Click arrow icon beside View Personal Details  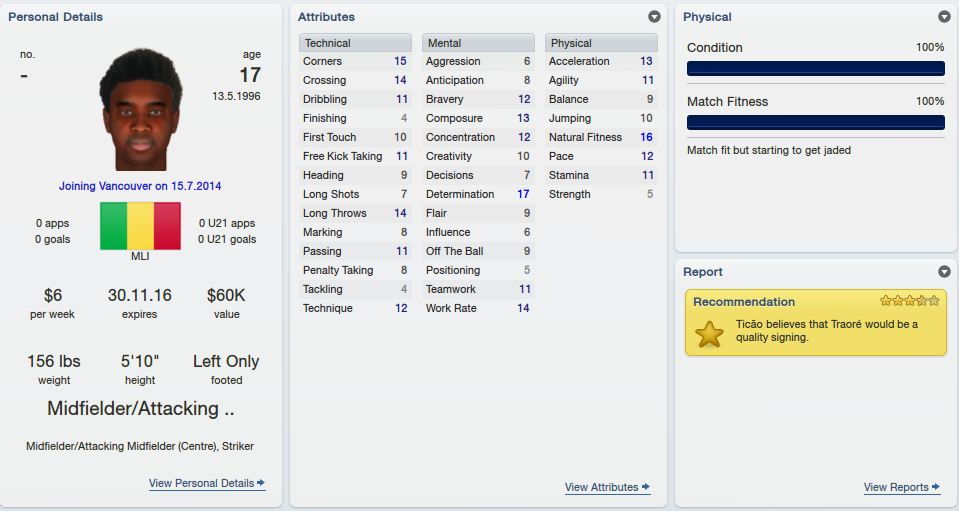261,483
